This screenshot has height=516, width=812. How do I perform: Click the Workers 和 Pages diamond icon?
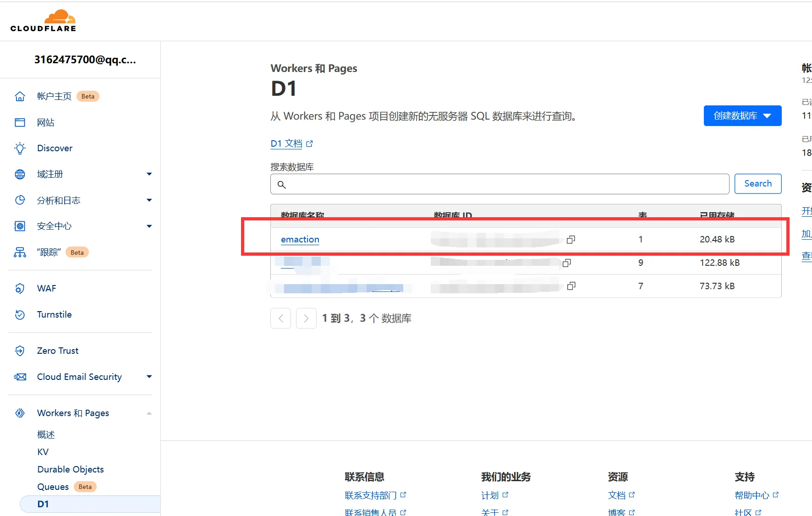tap(20, 413)
